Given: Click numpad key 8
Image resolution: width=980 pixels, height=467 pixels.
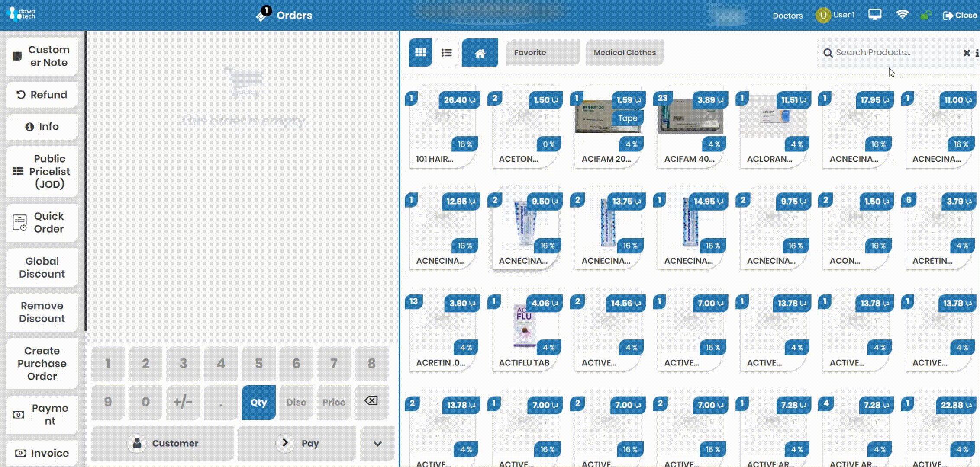Looking at the screenshot, I should [371, 364].
